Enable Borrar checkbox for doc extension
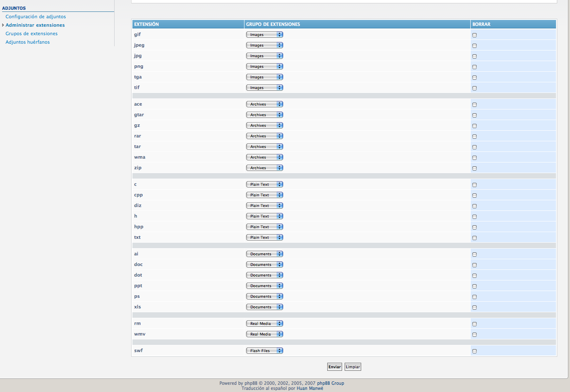Screen dimensions: 570x392 point(475,265)
